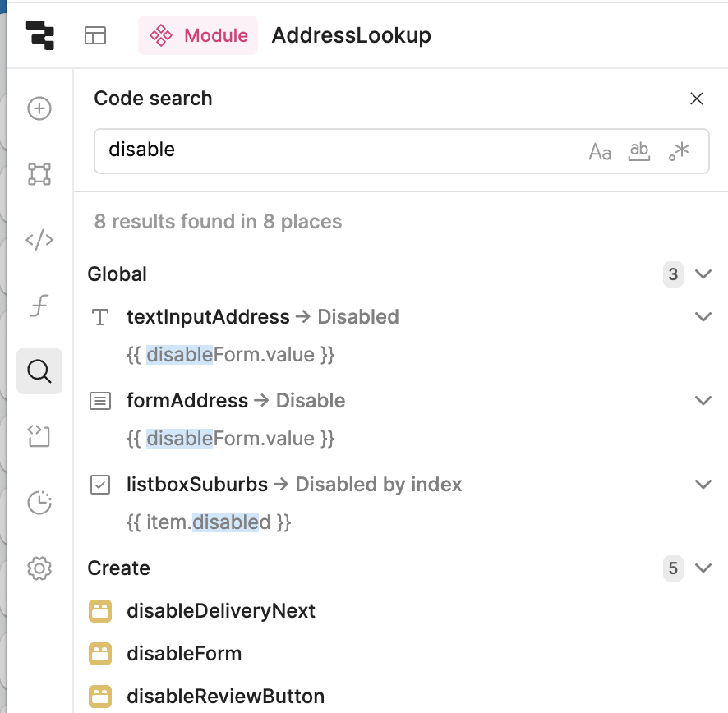Image resolution: width=728 pixels, height=713 pixels.
Task: Click the code search input field
Action: [337, 150]
